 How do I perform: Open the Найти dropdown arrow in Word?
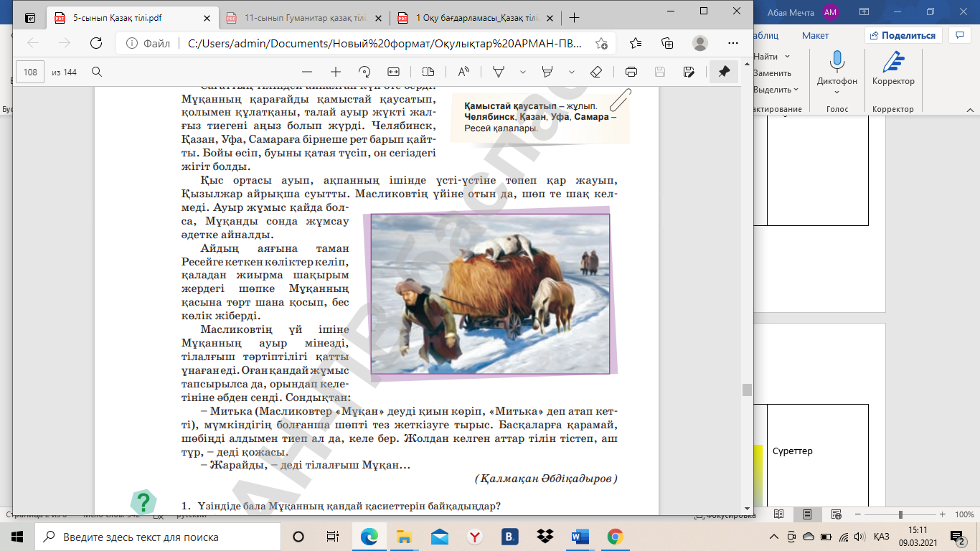pyautogui.click(x=788, y=57)
